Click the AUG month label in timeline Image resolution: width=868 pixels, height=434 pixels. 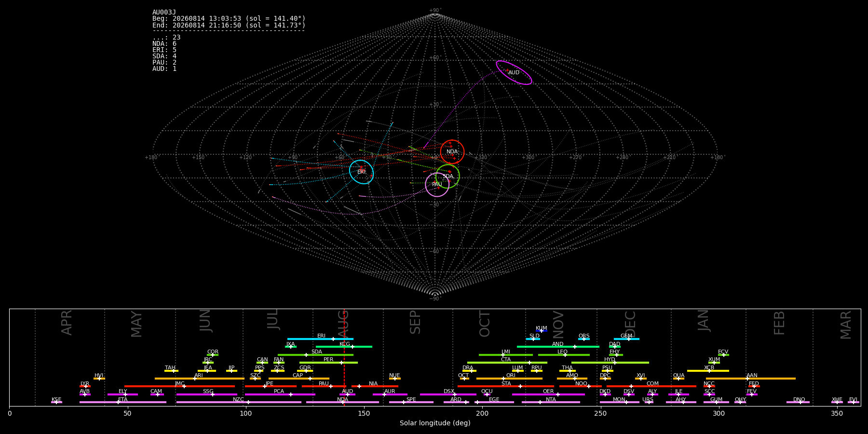[343, 324]
